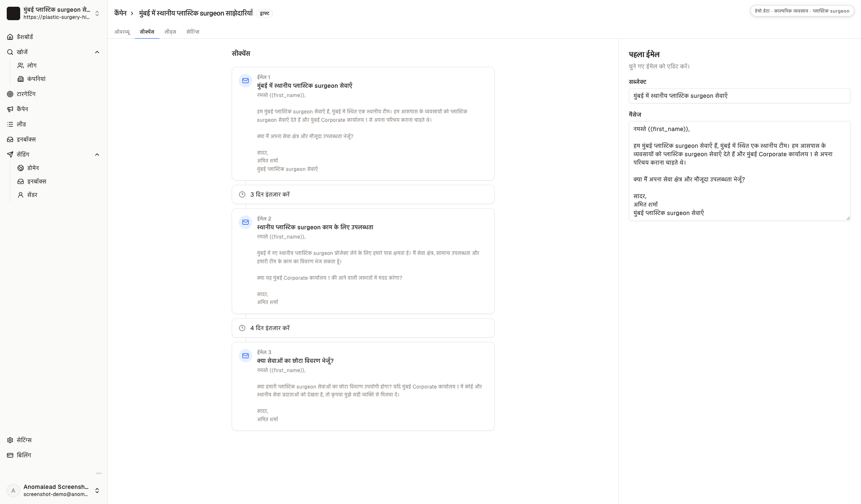The image size is (861, 504).
Task: Open बिलिंग credit card icon
Action: (x=10, y=455)
